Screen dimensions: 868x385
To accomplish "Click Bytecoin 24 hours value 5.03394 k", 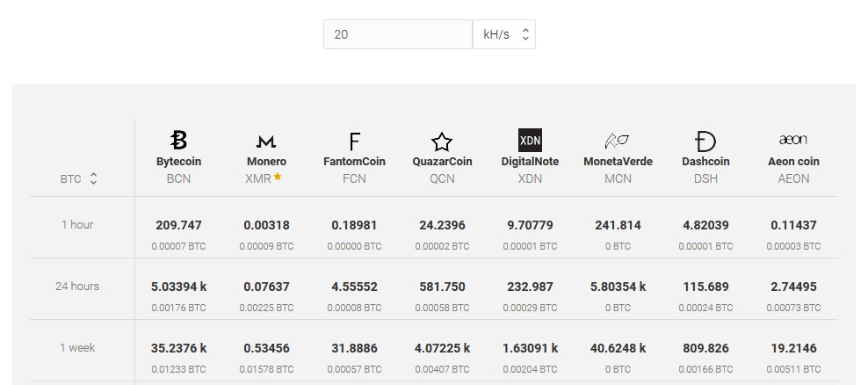I will (x=178, y=287).
